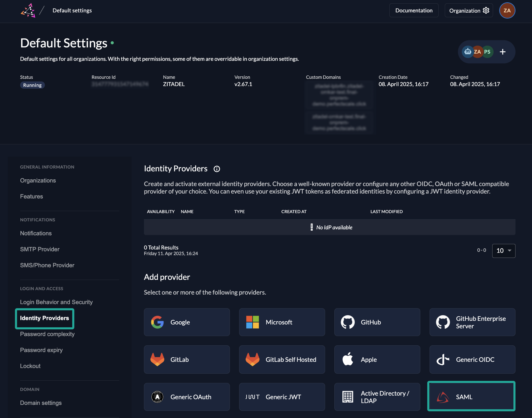Click the Active Directory building icon

348,397
